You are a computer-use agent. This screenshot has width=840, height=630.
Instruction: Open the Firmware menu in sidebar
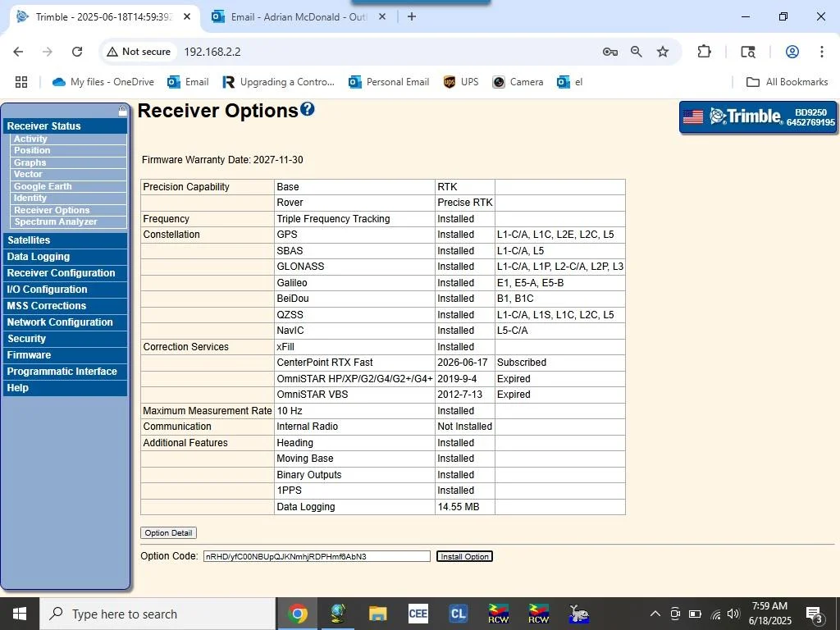65,355
